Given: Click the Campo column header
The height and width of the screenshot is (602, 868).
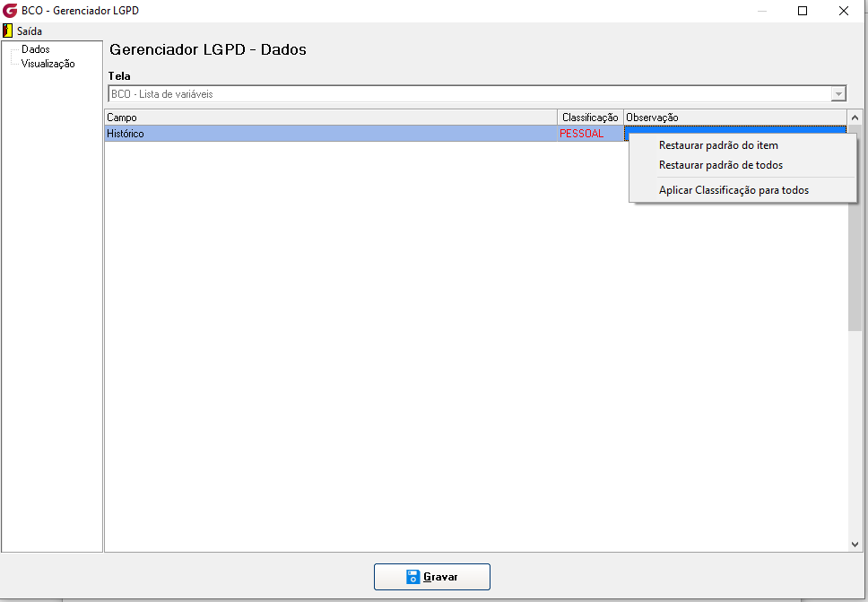Looking at the screenshot, I should 331,118.
